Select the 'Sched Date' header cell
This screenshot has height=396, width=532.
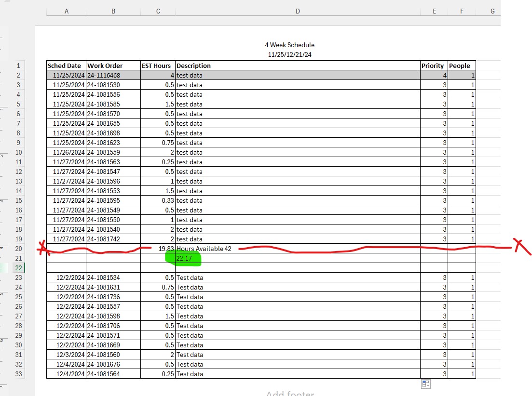click(66, 66)
